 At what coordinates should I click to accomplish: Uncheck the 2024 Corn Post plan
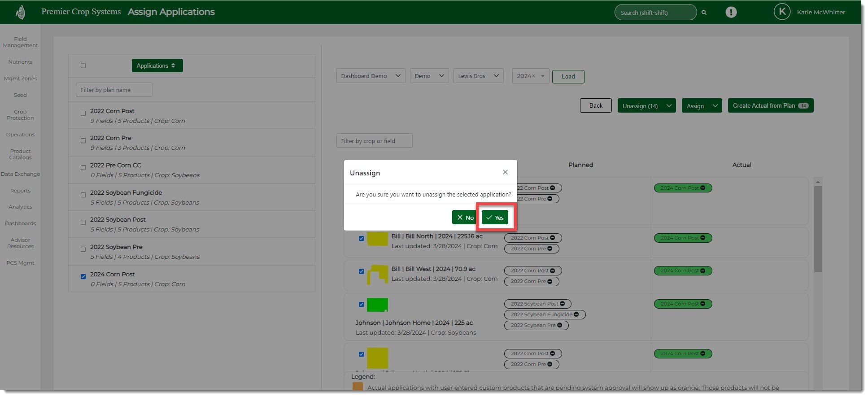83,277
